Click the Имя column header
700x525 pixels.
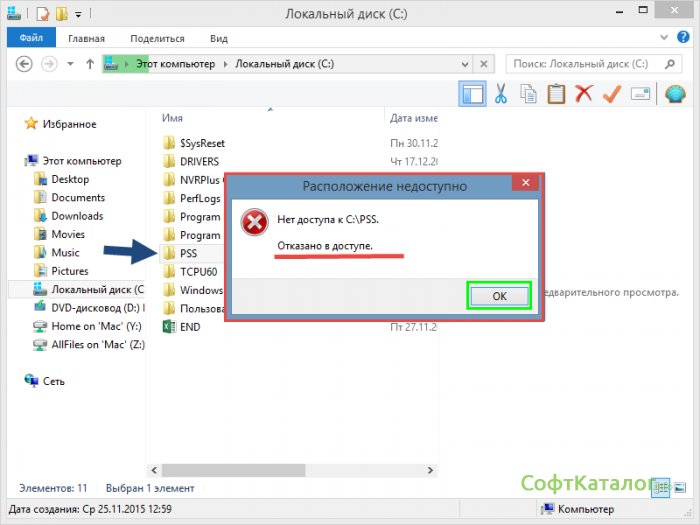(x=172, y=117)
